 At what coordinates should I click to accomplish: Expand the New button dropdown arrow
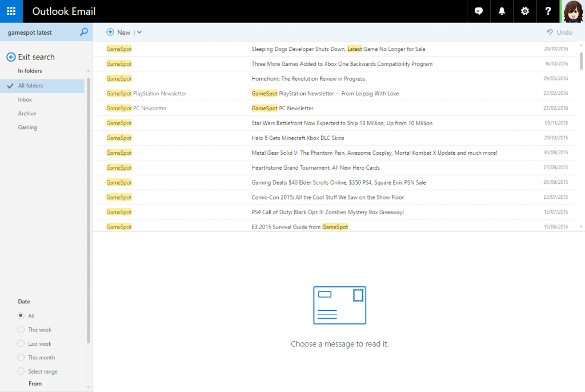pos(139,33)
